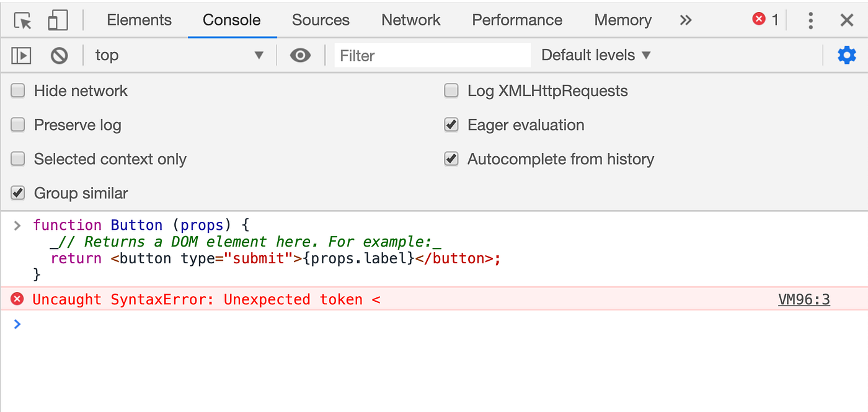868x412 pixels.
Task: Toggle the device toolbar emulation icon
Action: (58, 19)
